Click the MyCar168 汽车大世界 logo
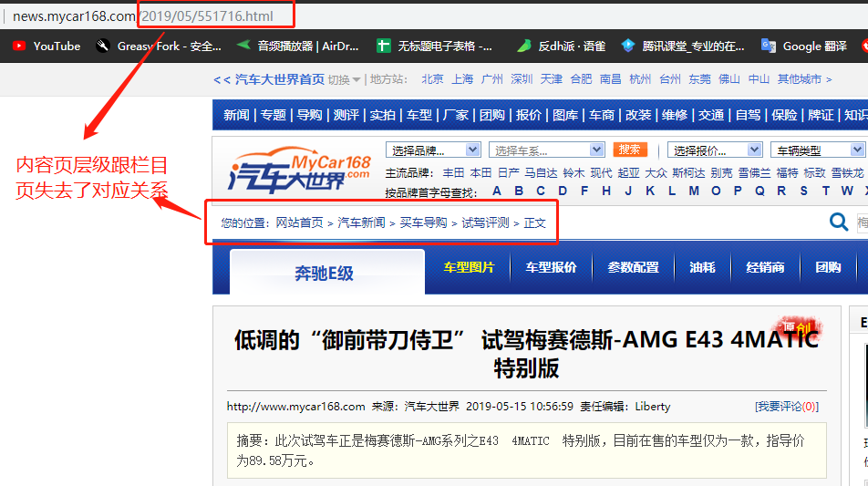The width and height of the screenshot is (868, 486). [299, 171]
